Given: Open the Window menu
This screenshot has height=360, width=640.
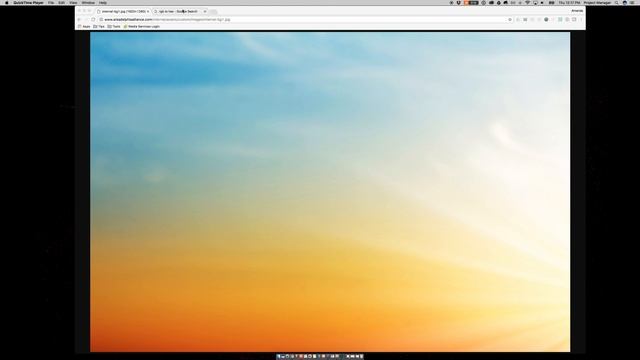Looking at the screenshot, I should point(88,2).
